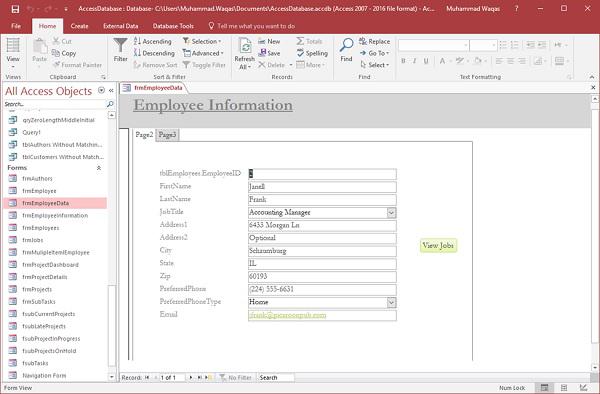The image size is (600, 394).
Task: Open frmEmployeeInformation form in navigation pane
Action: pos(55,215)
